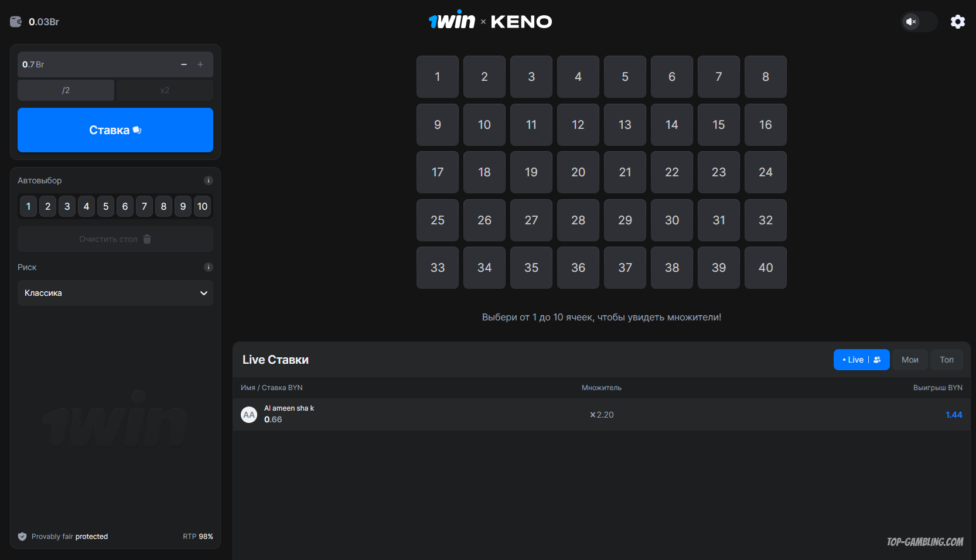Double the bet with x2 button
This screenshot has width=976, height=560.
(165, 90)
